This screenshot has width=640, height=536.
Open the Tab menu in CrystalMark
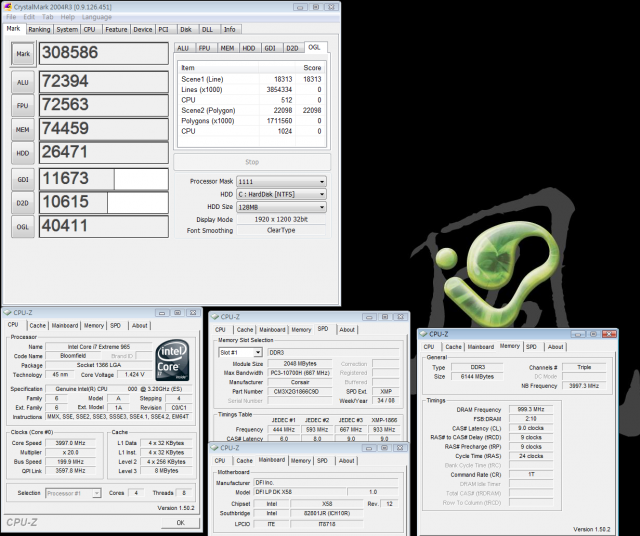click(47, 17)
